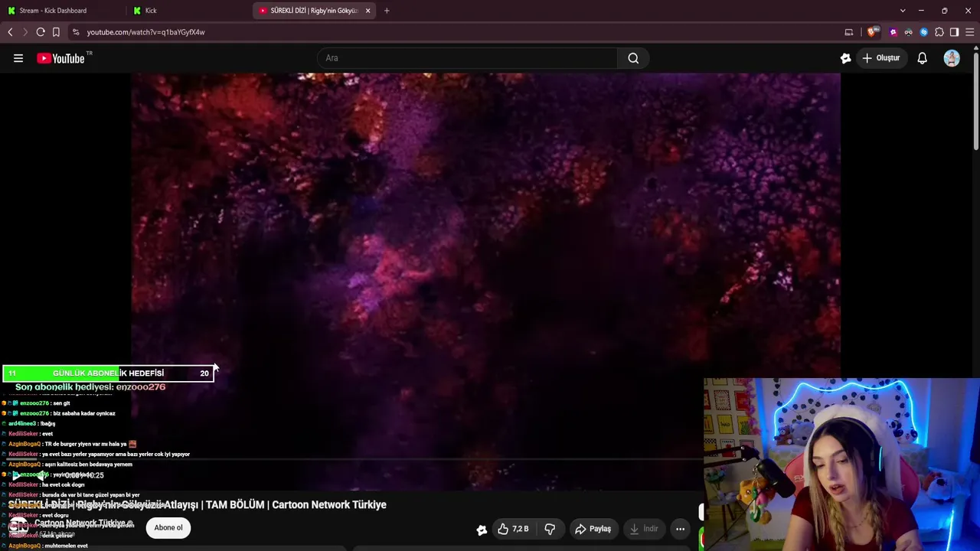980x551 pixels.
Task: Open more actions three-dot menu
Action: [680, 529]
